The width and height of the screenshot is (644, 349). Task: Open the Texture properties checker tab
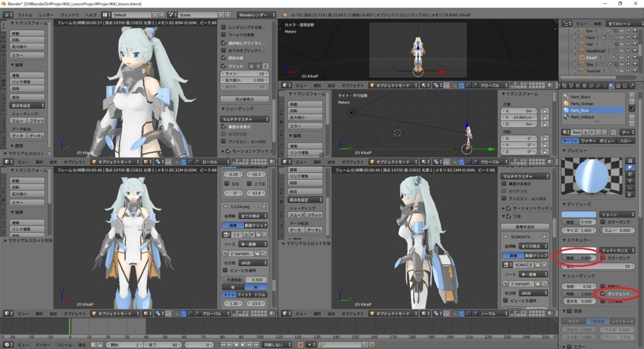[x=618, y=86]
